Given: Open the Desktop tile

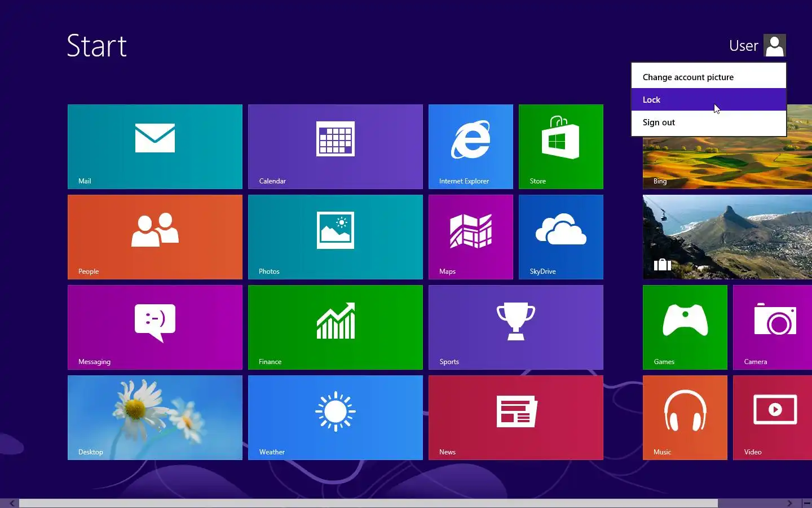Looking at the screenshot, I should (x=155, y=418).
